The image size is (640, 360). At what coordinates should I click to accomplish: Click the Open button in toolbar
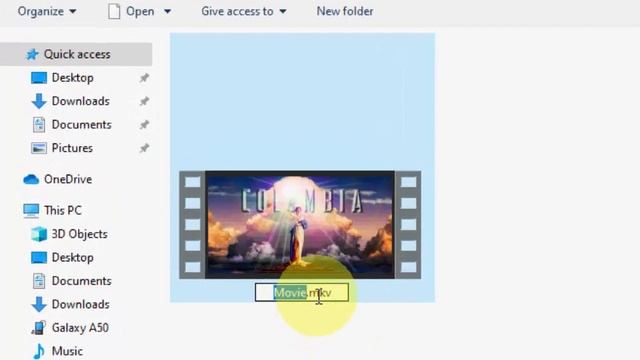click(x=140, y=11)
